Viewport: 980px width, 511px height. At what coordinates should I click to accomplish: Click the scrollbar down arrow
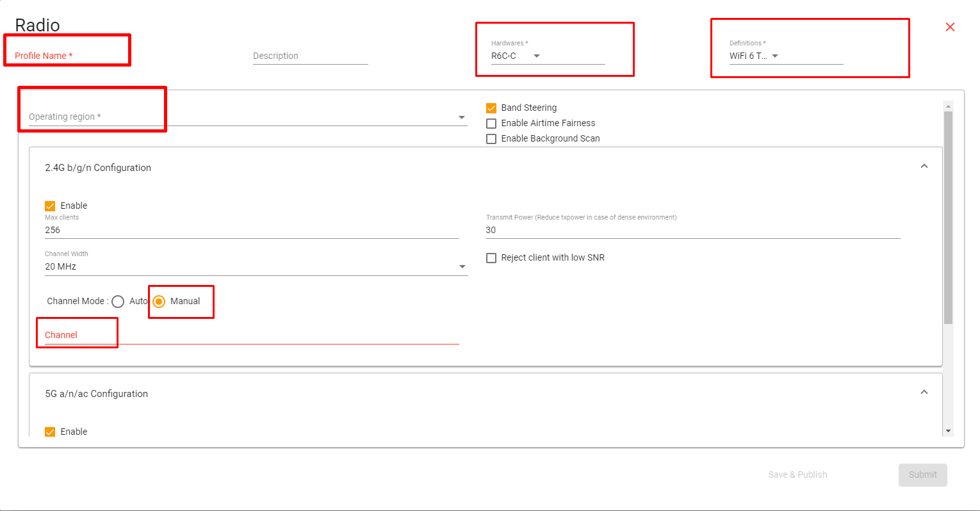[x=949, y=432]
